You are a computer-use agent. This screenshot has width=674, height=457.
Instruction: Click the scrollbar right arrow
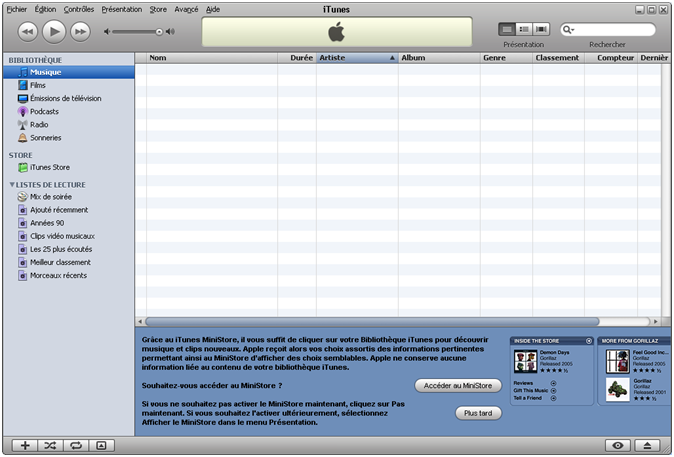click(656, 321)
